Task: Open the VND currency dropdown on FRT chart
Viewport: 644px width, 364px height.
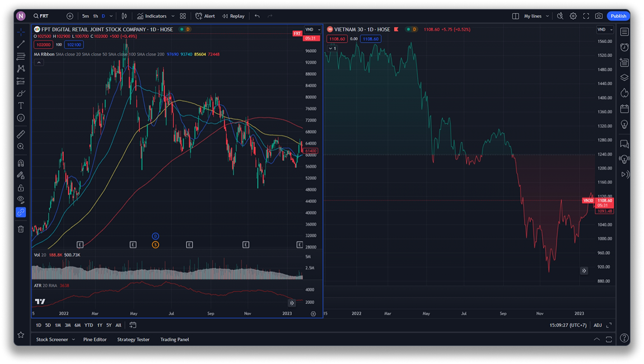Action: point(312,30)
